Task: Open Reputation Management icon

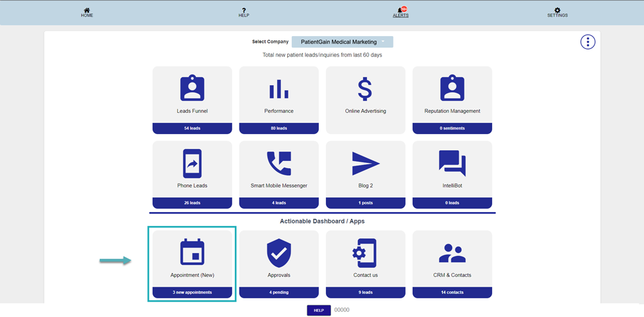Action: (452, 89)
